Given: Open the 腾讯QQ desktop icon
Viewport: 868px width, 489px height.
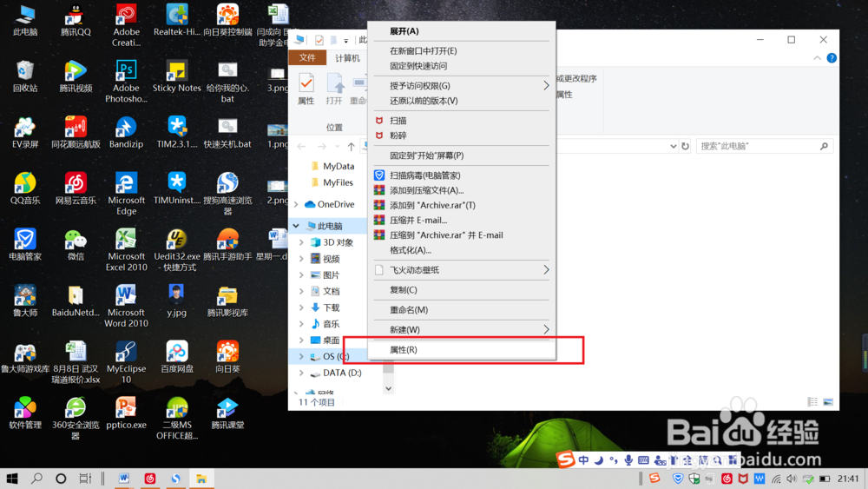Looking at the screenshot, I should coord(76,21).
